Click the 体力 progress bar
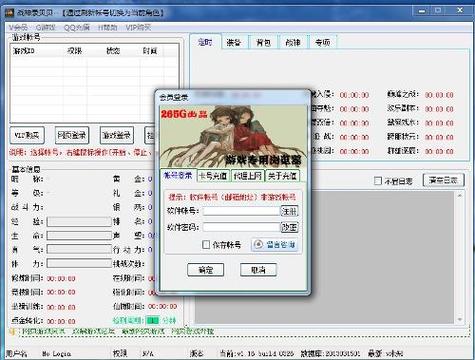Image resolution: width=475 pixels, height=360 pixels. coord(79,264)
